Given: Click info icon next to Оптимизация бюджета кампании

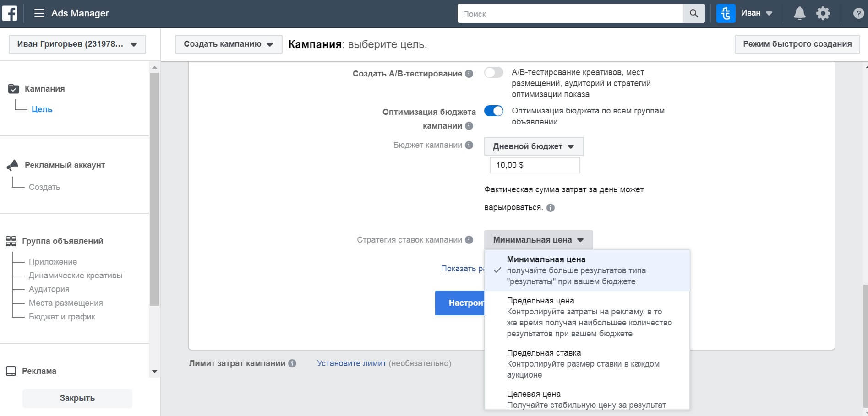Looking at the screenshot, I should [x=469, y=126].
